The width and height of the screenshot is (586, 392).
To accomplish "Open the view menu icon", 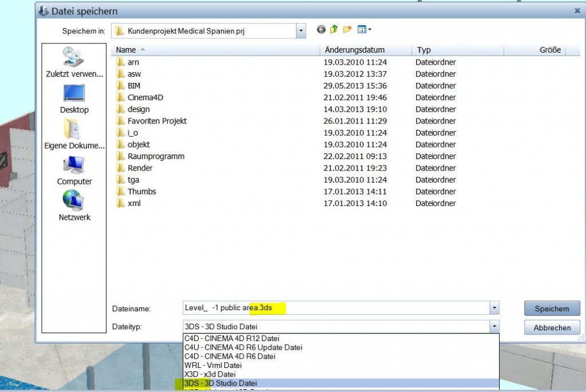I will [364, 30].
